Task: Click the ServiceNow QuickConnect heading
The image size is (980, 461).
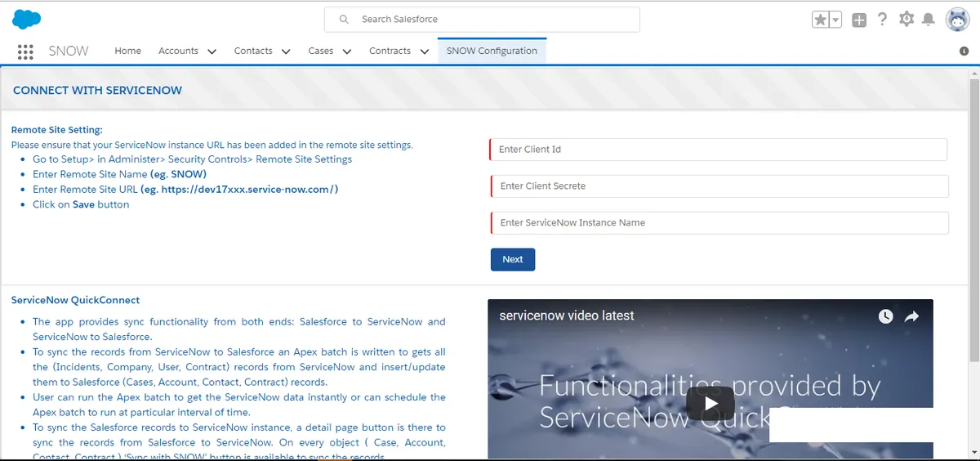Action: click(x=75, y=300)
